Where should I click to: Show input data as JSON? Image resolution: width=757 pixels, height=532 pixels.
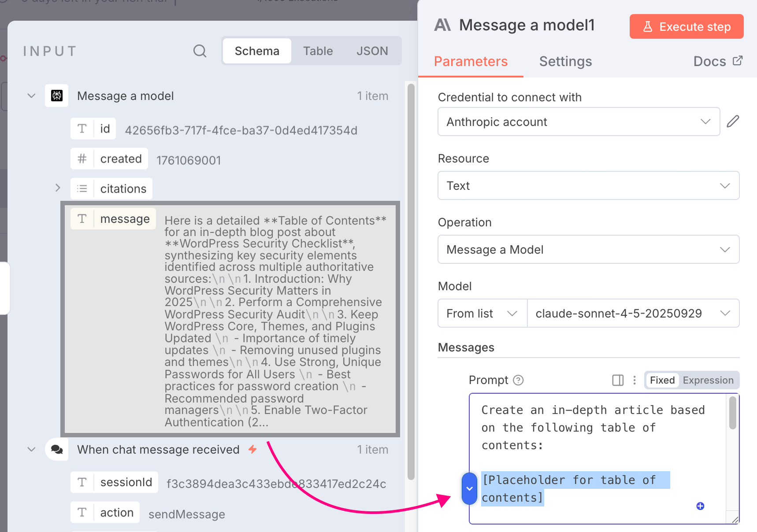coord(372,51)
